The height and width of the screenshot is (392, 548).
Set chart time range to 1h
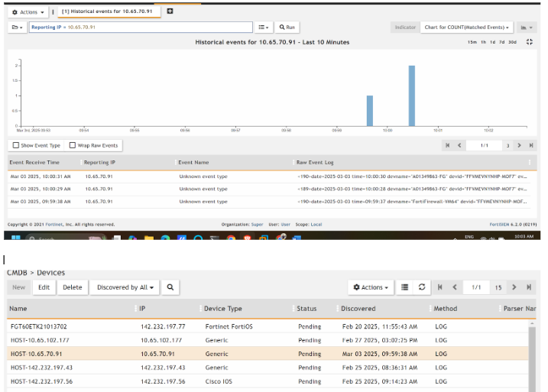pyautogui.click(x=484, y=42)
